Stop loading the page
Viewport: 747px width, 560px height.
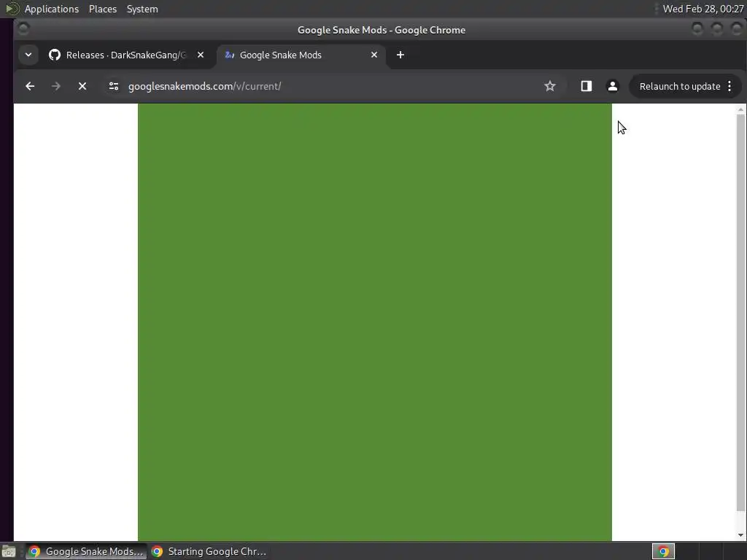82,86
